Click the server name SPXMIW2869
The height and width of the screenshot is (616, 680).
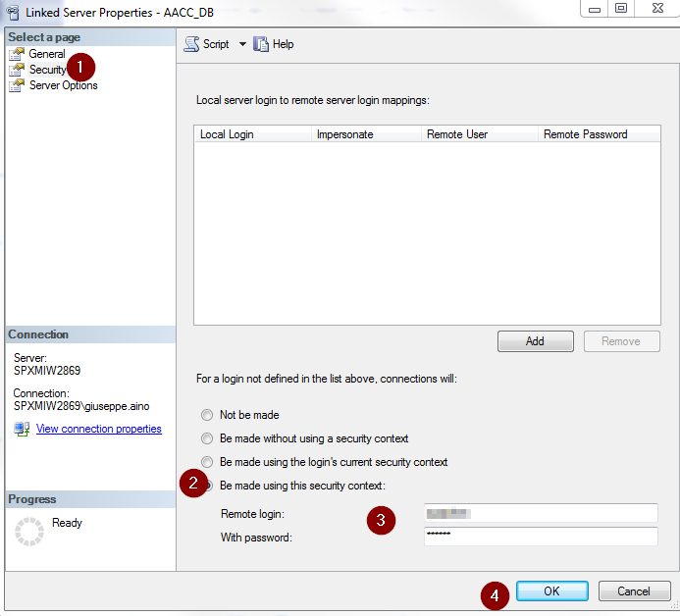[47, 371]
